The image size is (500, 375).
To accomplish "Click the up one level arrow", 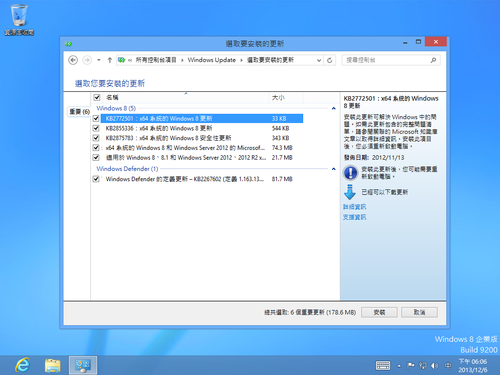I will [x=110, y=60].
